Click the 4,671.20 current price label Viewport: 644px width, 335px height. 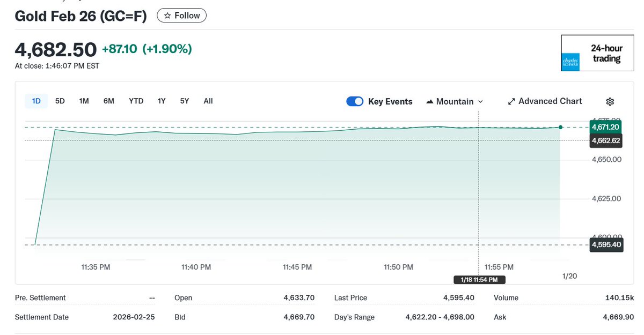(606, 127)
